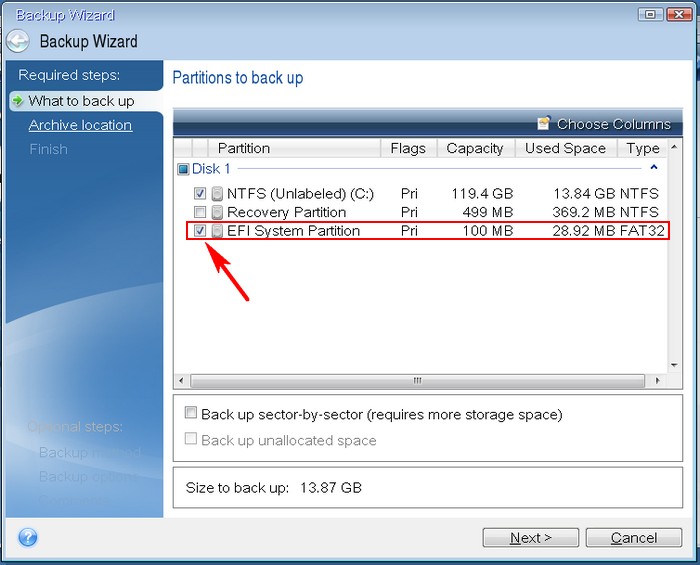Click the drive icon beside EFI System Partition
Screen dimensions: 700x565
[217, 231]
